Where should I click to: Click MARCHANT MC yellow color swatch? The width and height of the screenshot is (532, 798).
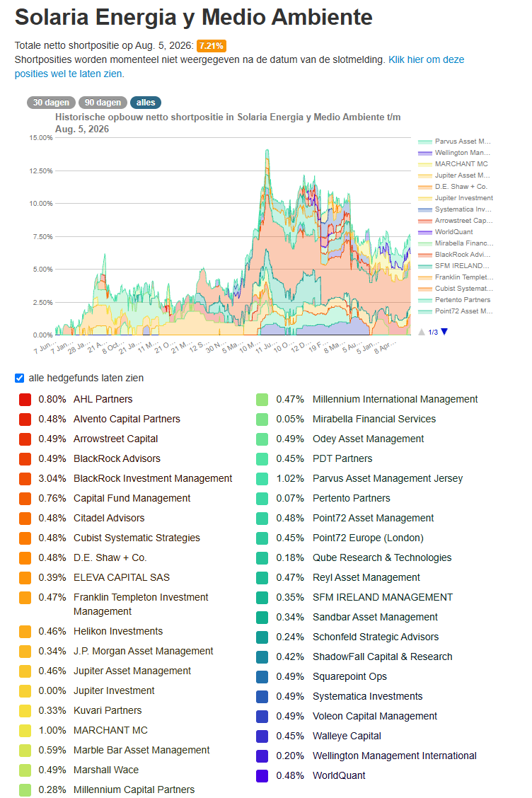pyautogui.click(x=25, y=731)
